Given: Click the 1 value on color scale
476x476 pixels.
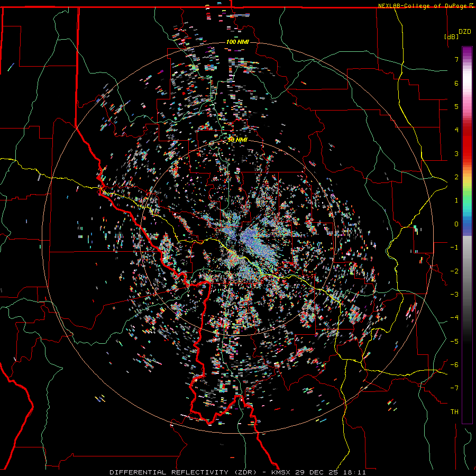Looking at the screenshot, I should 456,200.
